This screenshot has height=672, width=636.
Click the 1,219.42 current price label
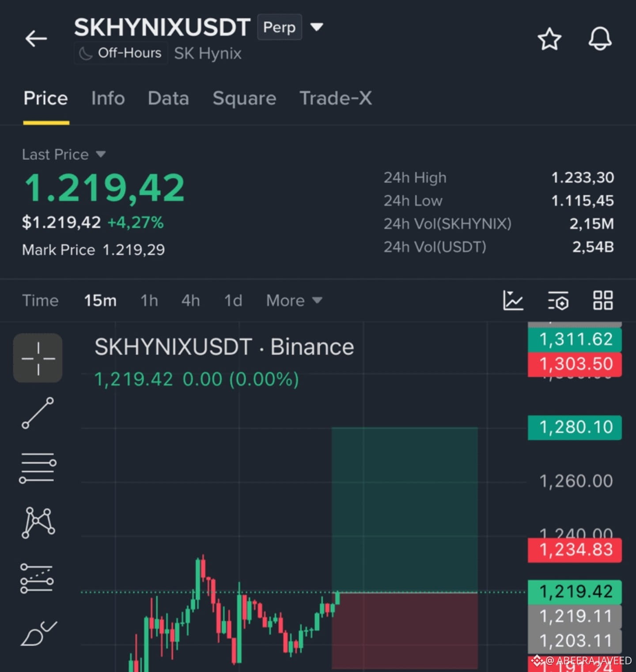click(x=575, y=592)
